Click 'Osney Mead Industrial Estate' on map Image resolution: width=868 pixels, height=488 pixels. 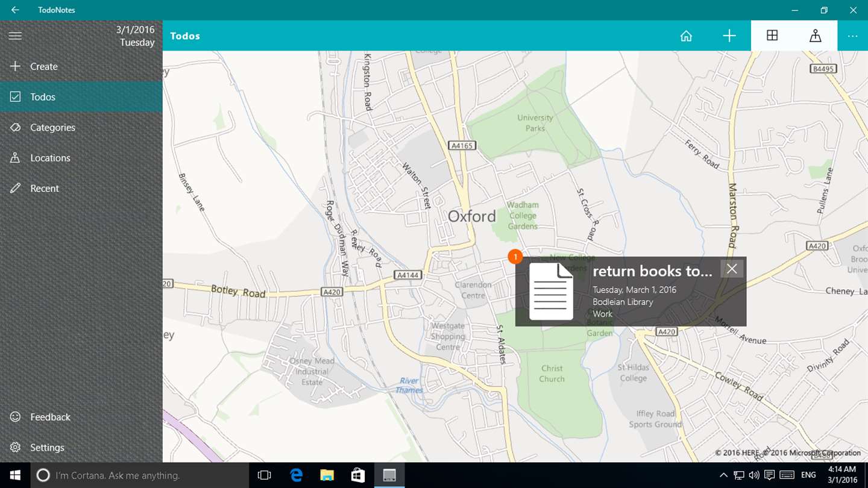[312, 372]
